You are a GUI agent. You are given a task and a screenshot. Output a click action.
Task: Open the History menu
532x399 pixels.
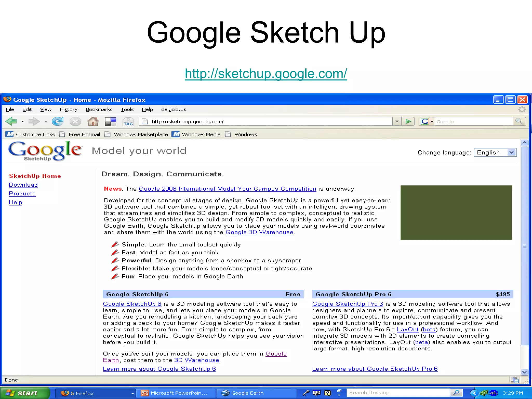click(x=69, y=109)
